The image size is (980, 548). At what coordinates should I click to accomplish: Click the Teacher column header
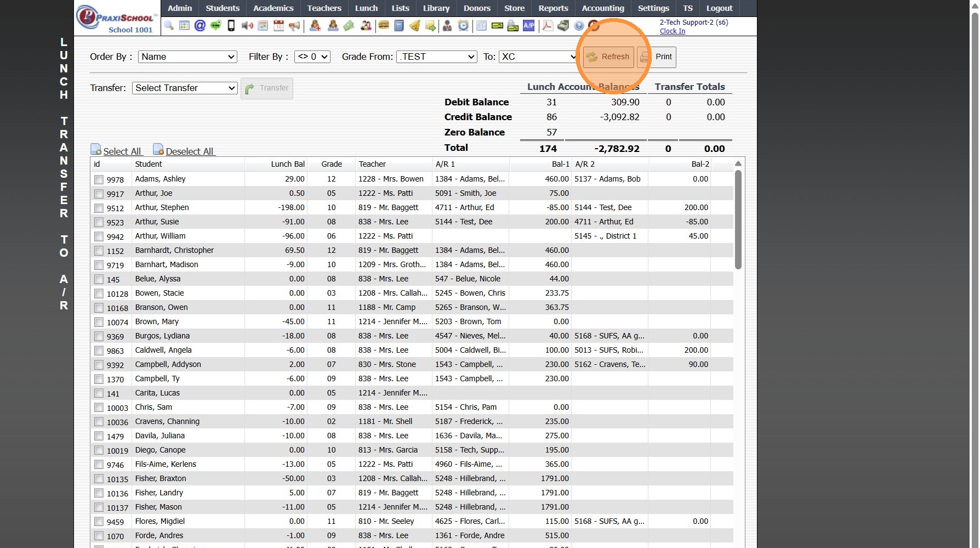pos(394,164)
